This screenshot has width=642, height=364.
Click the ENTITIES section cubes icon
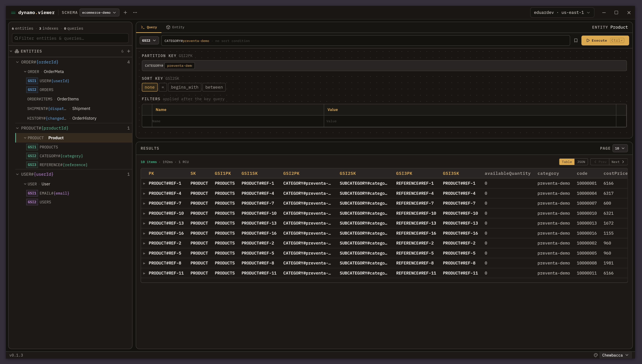coord(17,51)
